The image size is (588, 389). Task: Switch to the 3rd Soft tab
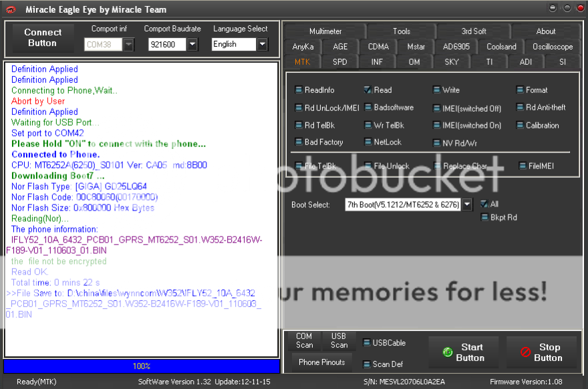pos(474,31)
